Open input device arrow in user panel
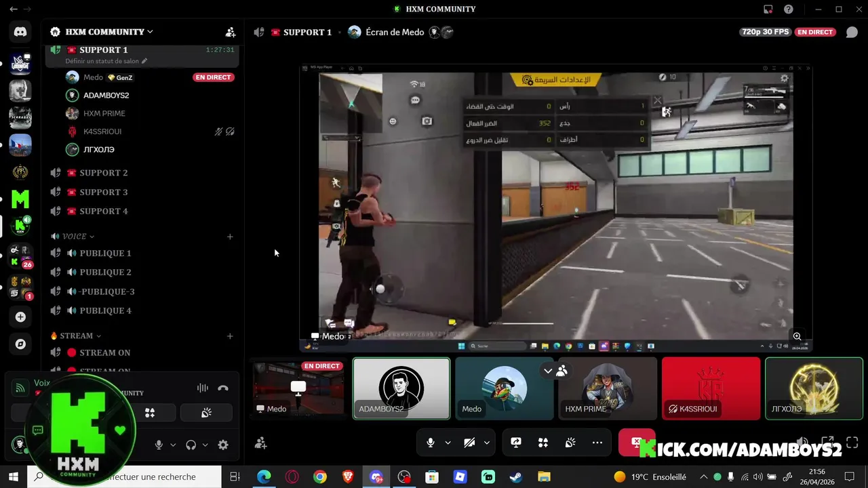 coord(173,445)
